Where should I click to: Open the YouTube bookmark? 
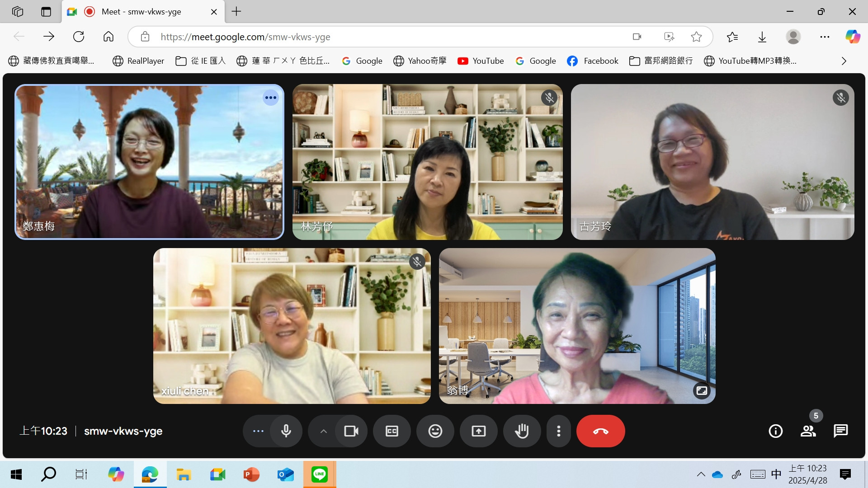click(x=480, y=61)
